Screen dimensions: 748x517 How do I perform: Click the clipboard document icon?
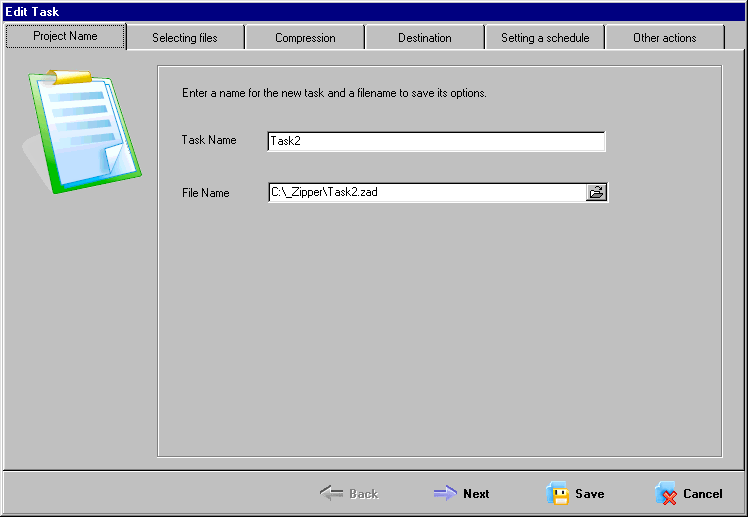(82, 131)
